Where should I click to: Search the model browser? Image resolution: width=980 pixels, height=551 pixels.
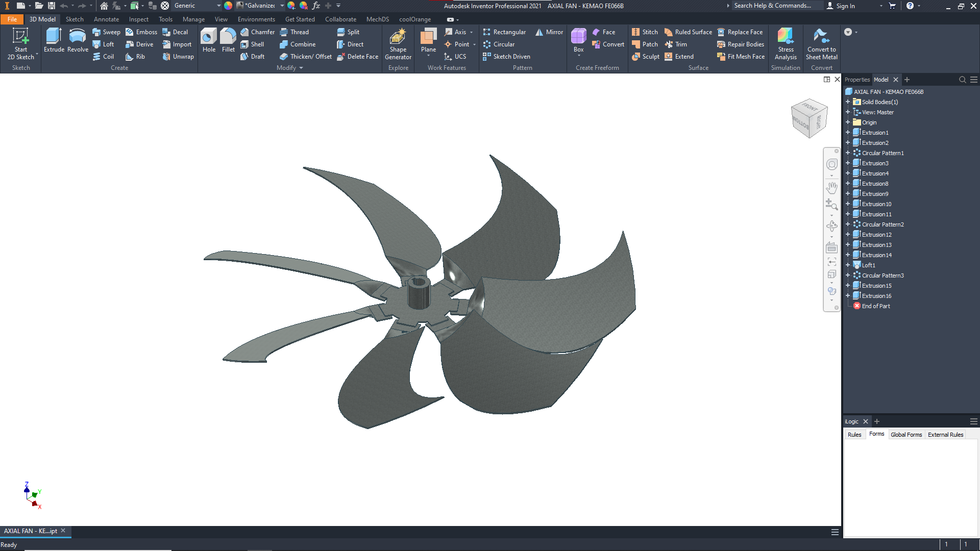(x=962, y=80)
